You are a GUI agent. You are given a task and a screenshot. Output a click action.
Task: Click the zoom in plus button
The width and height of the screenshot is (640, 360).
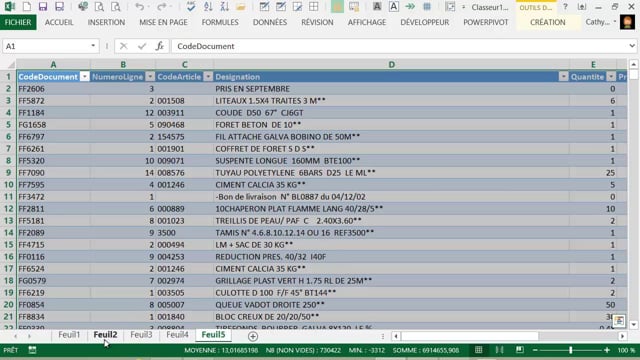click(607, 350)
